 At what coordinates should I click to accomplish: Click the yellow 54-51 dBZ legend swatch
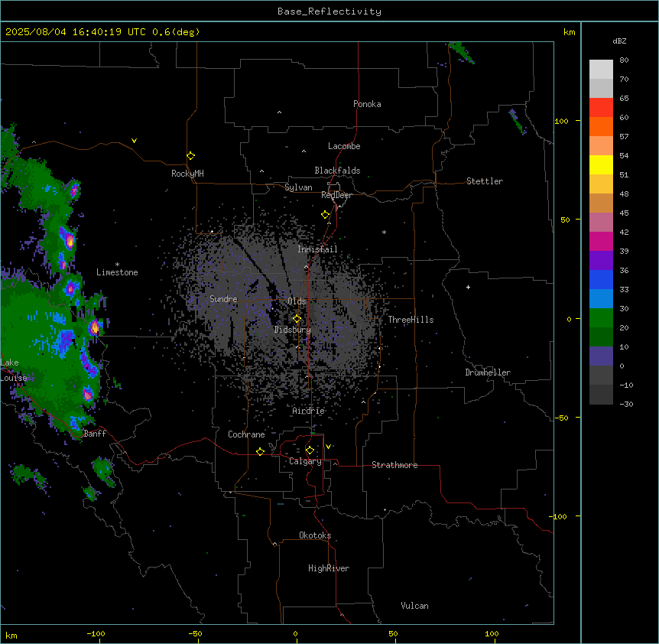[601, 164]
